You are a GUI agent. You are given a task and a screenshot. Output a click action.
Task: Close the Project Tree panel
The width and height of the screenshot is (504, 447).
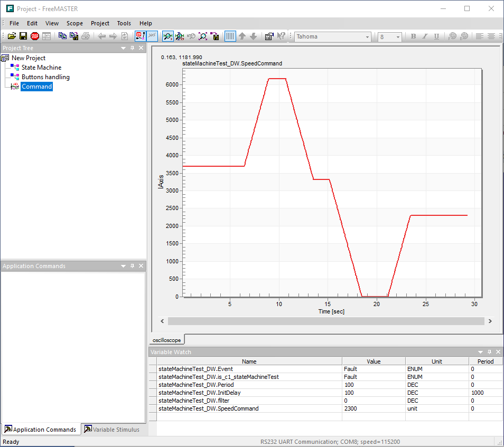tap(141, 48)
